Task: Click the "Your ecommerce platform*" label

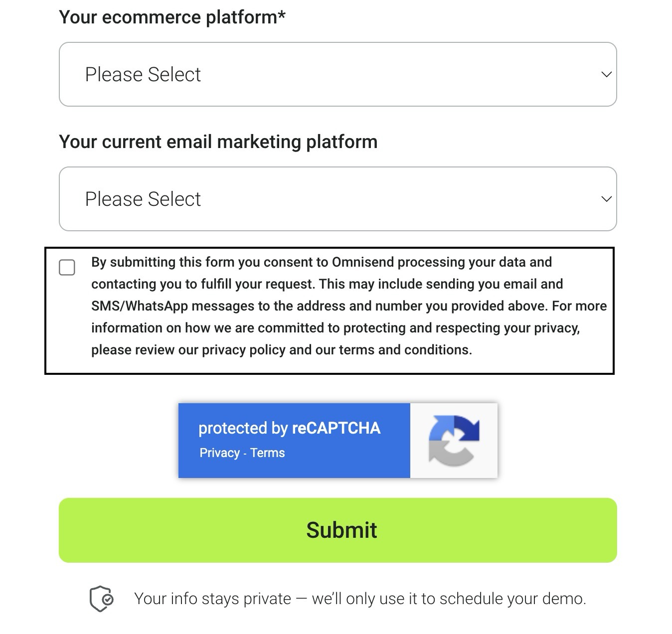Action: (172, 17)
